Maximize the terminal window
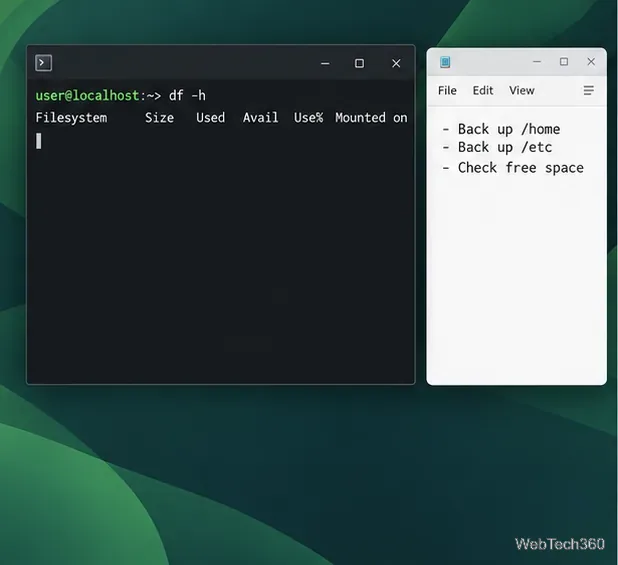The width and height of the screenshot is (618, 565). tap(359, 63)
